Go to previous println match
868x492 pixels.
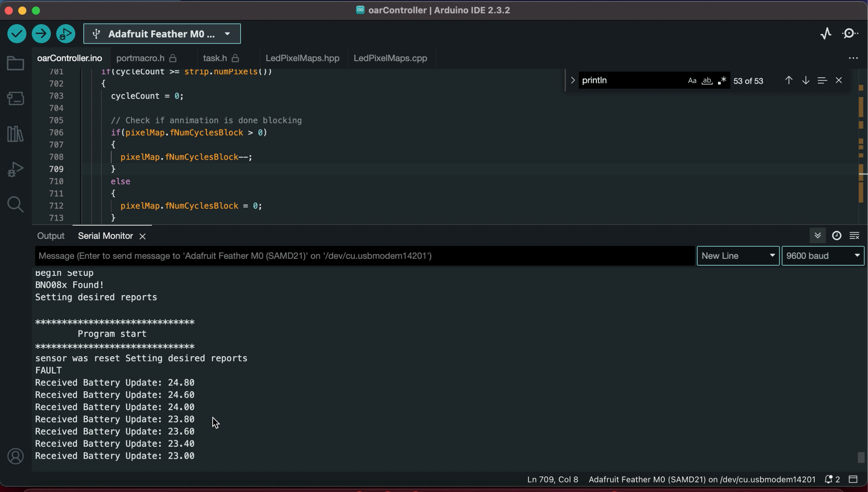pos(788,80)
